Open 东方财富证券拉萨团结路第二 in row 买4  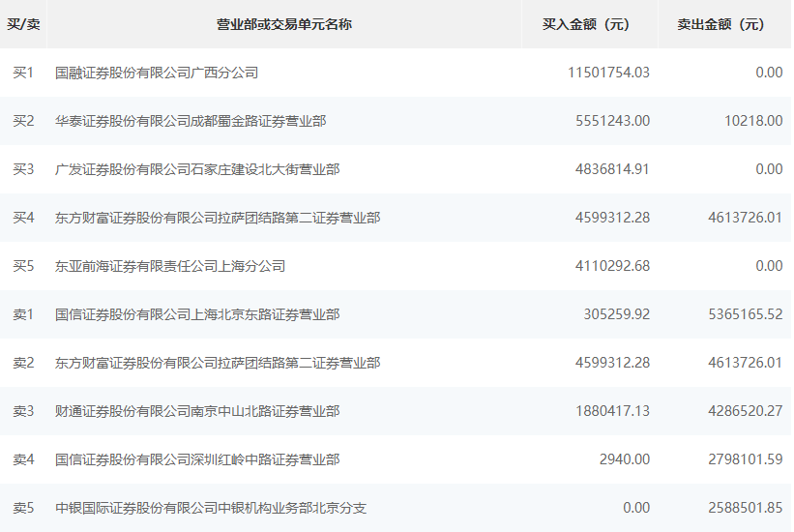tap(218, 218)
